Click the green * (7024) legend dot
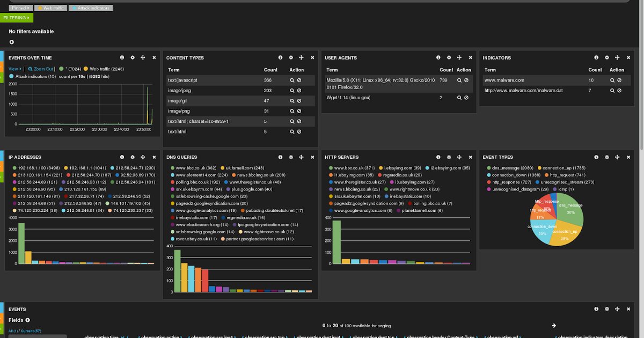The width and height of the screenshot is (644, 338). pos(61,69)
